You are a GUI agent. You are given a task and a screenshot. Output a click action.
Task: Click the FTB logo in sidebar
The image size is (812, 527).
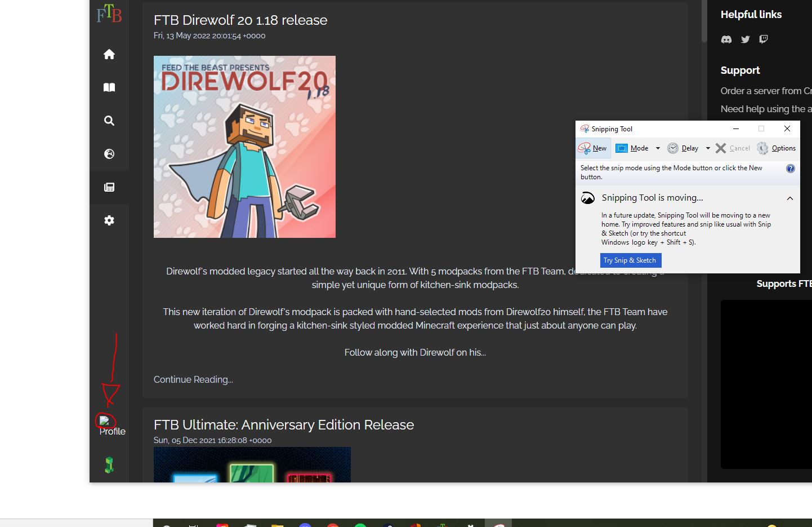point(109,14)
